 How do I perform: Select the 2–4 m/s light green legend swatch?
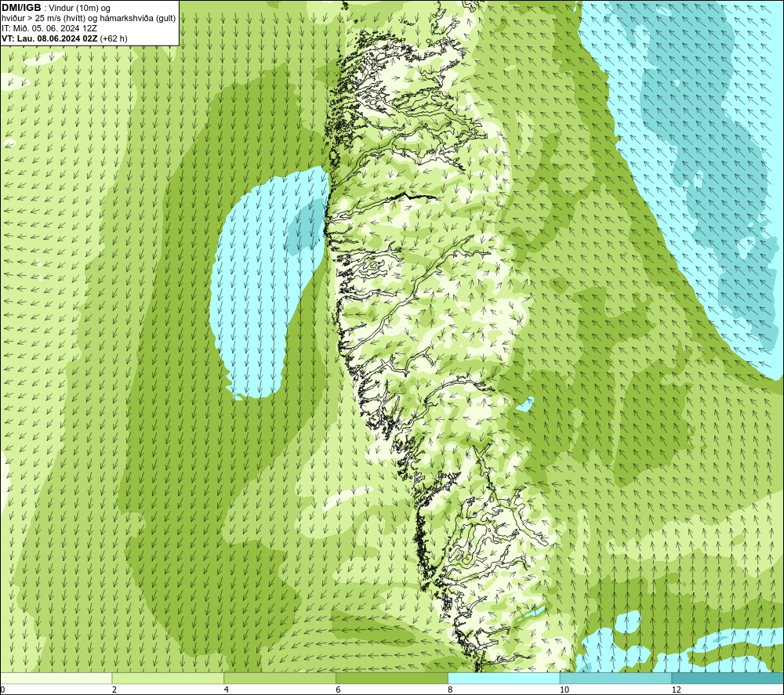click(168, 678)
